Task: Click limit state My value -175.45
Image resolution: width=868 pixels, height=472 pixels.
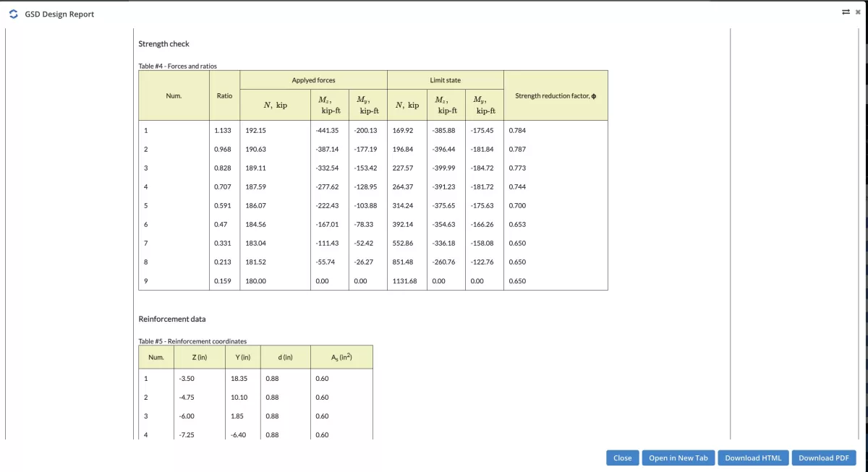Action: coord(482,130)
